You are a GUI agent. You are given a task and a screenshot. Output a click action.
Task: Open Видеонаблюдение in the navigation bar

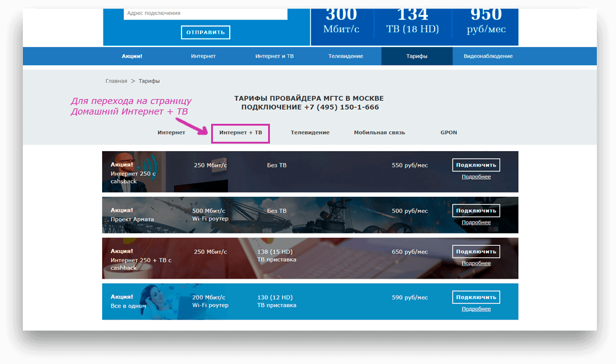point(488,56)
